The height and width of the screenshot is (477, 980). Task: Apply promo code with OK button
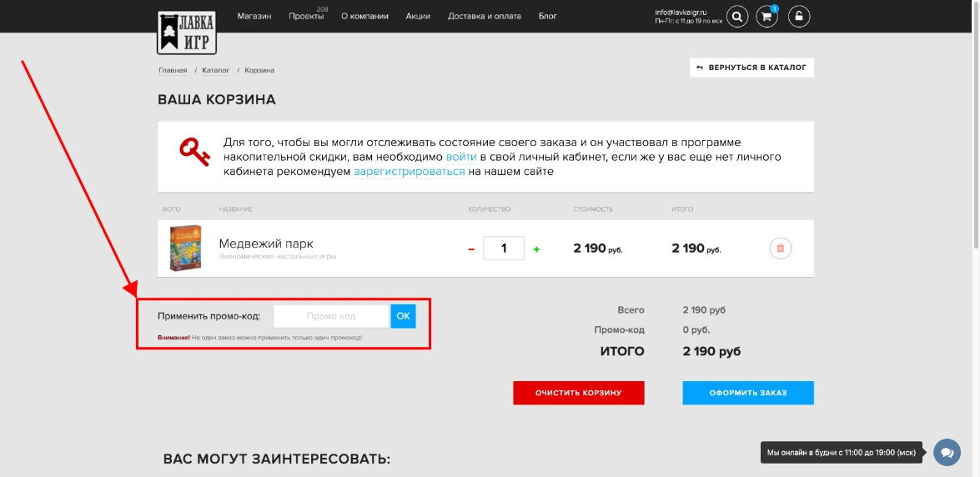pos(403,316)
